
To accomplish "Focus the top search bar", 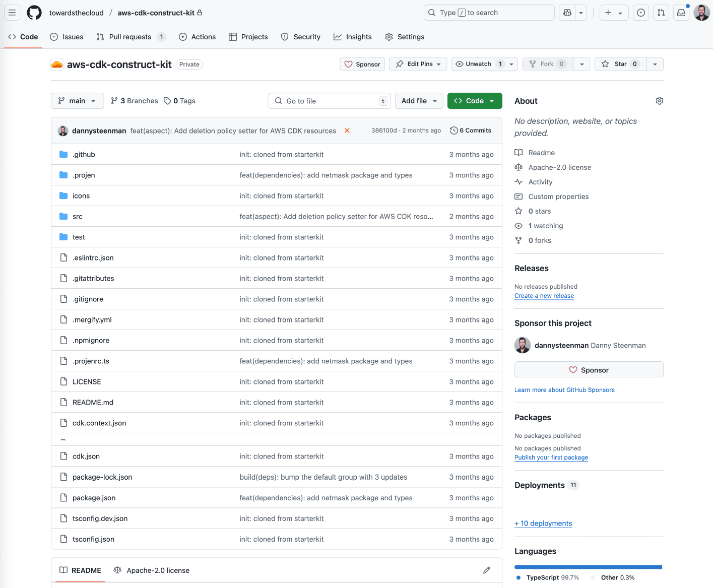I will 489,13.
